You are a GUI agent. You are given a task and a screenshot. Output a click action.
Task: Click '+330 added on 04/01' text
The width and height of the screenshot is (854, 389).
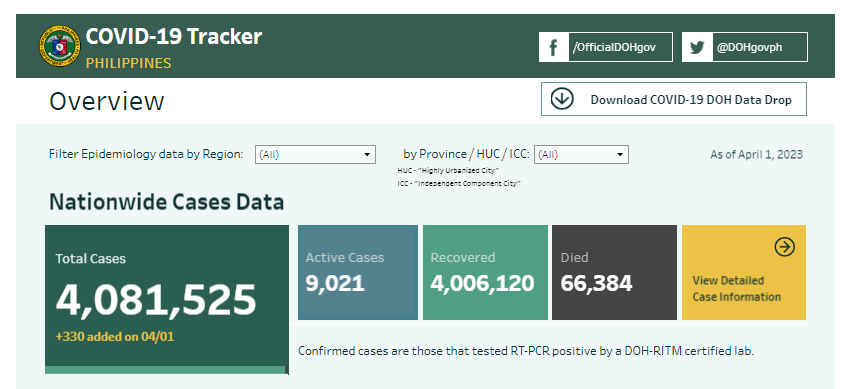[x=115, y=337]
